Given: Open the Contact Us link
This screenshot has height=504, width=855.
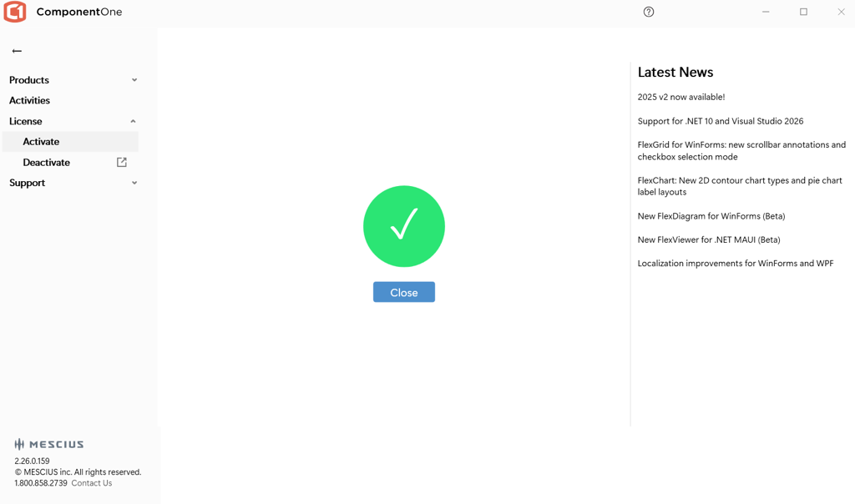Looking at the screenshot, I should pyautogui.click(x=92, y=483).
